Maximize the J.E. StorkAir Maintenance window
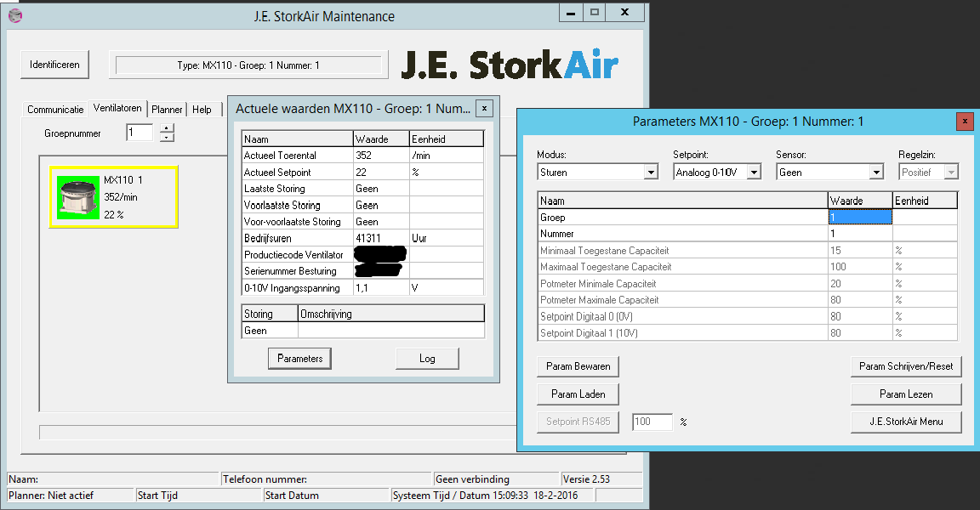980x510 pixels. point(595,13)
